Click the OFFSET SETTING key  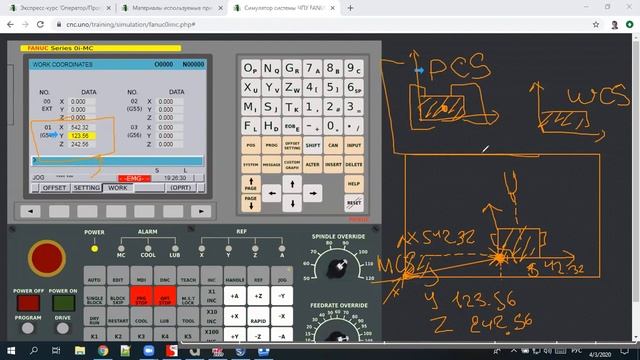click(x=292, y=145)
